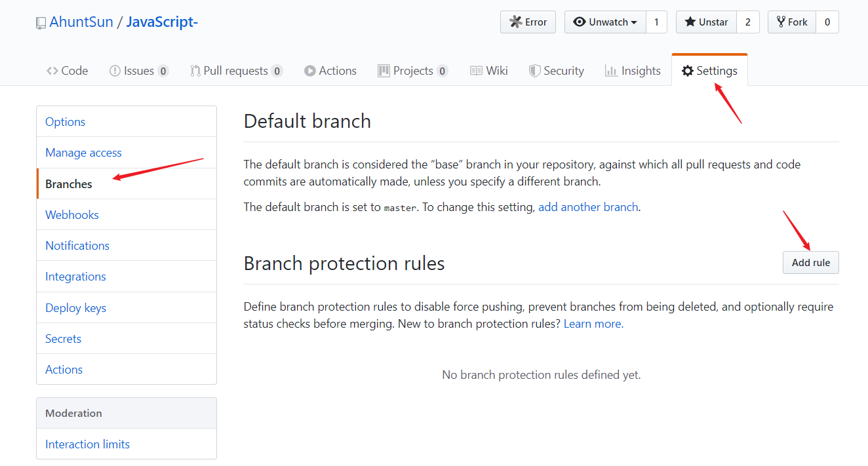The width and height of the screenshot is (868, 466).
Task: Open Manage access in sidebar
Action: (83, 153)
